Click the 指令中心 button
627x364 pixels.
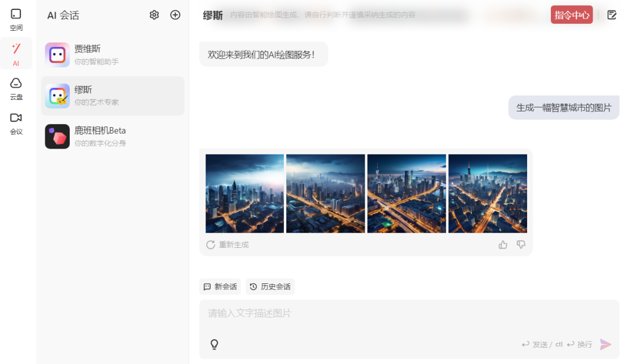coord(572,15)
